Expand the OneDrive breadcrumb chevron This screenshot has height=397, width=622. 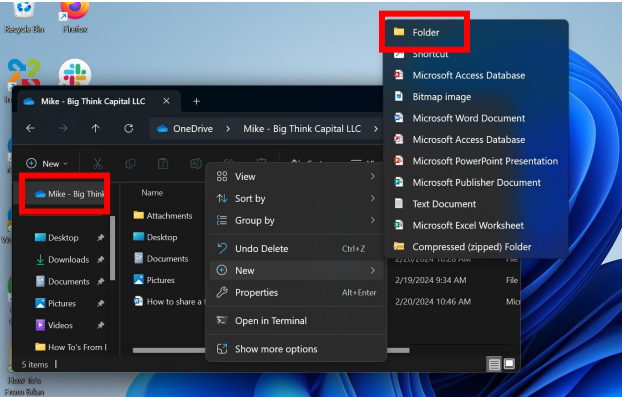[x=228, y=129]
